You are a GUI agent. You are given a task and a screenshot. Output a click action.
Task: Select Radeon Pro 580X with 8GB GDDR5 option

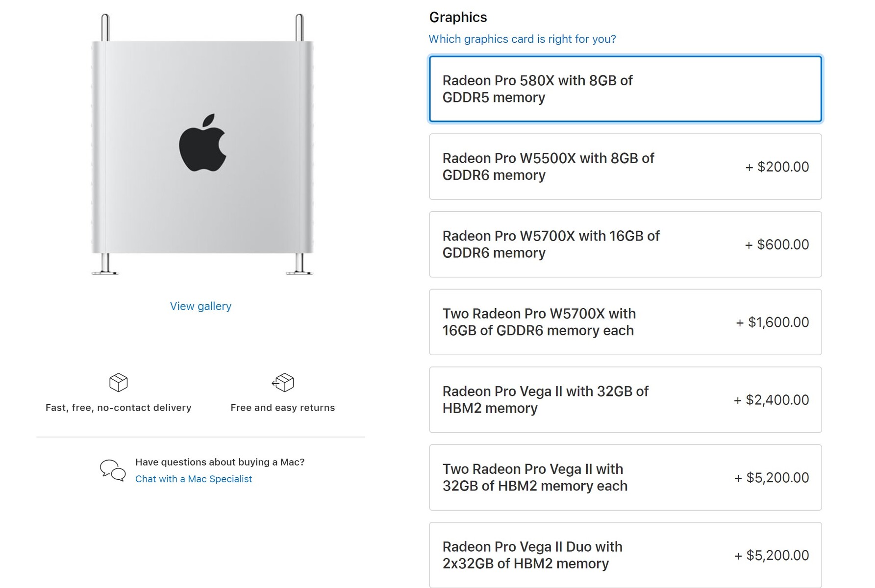click(625, 89)
